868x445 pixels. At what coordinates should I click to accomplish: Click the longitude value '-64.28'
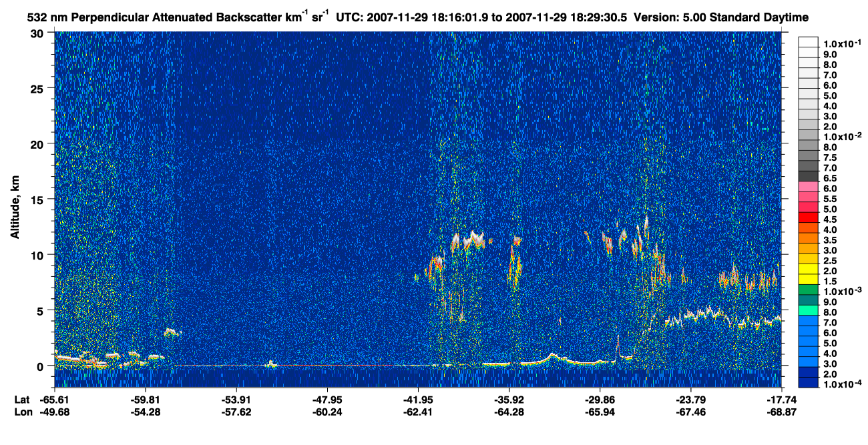point(509,412)
